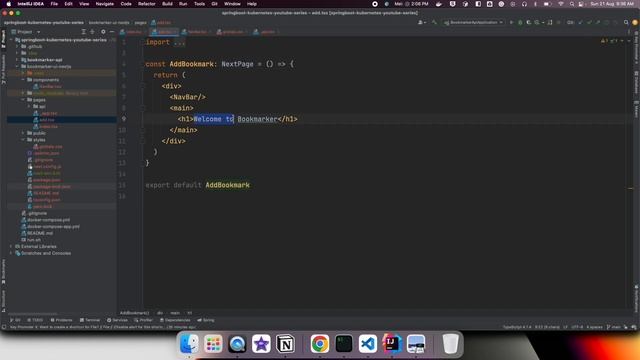The width and height of the screenshot is (640, 360).
Task: Switch to the Problems tool tab
Action: click(61, 320)
